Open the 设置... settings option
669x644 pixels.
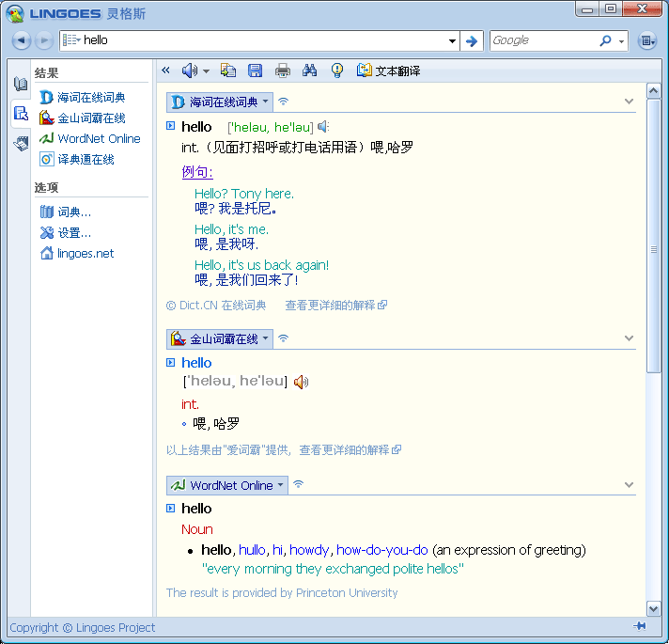pos(66,232)
